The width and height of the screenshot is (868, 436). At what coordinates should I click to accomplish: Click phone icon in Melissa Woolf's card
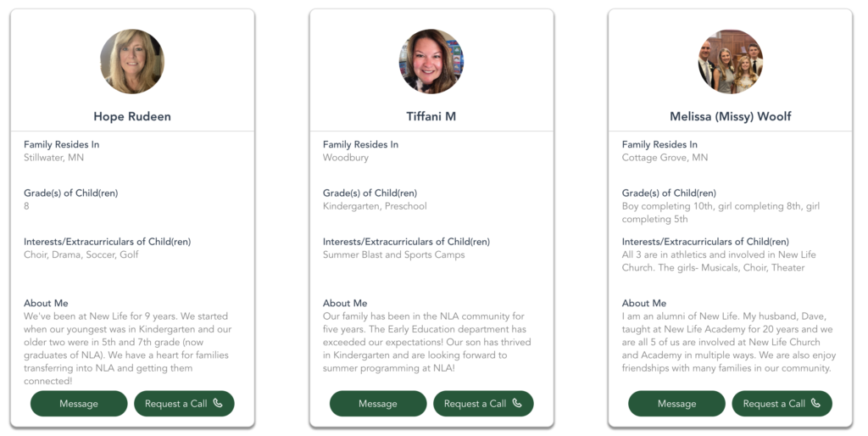pyautogui.click(x=816, y=403)
